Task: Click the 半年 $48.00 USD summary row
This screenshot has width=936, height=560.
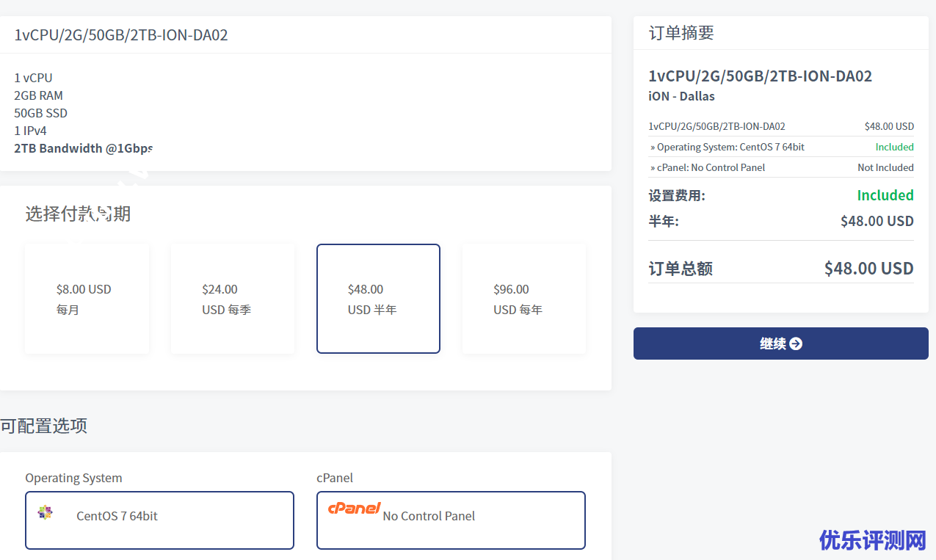Action: [x=781, y=221]
